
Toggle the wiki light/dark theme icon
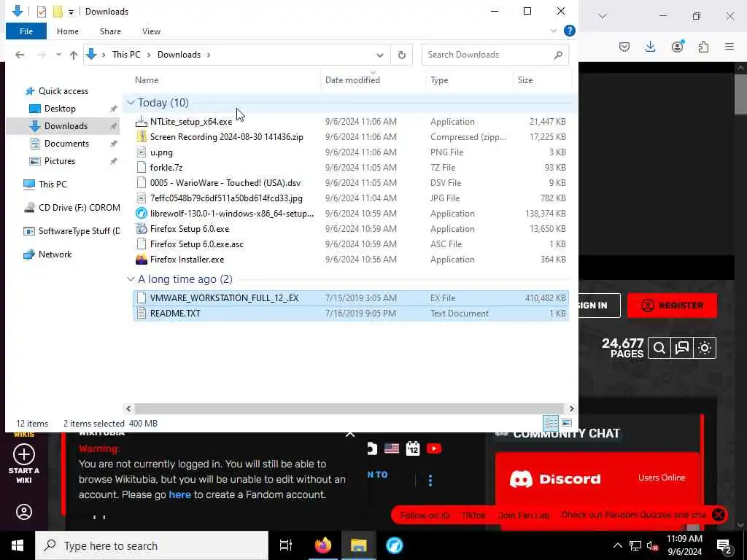click(x=705, y=348)
